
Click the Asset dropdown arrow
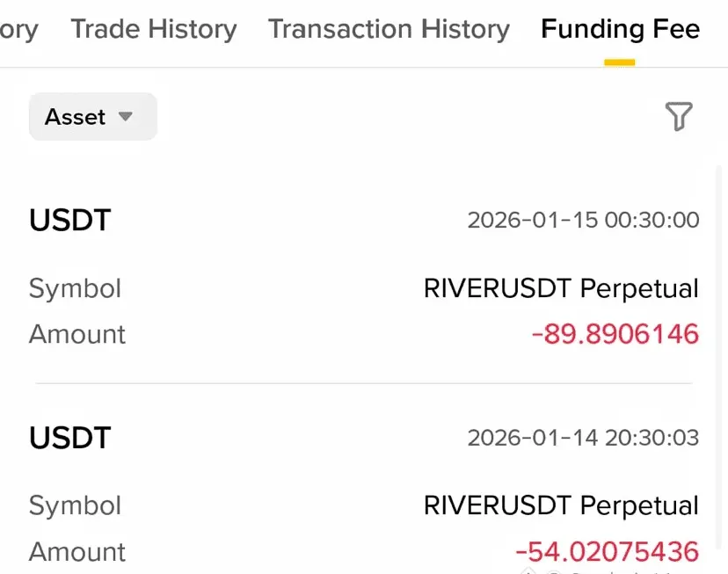point(126,116)
